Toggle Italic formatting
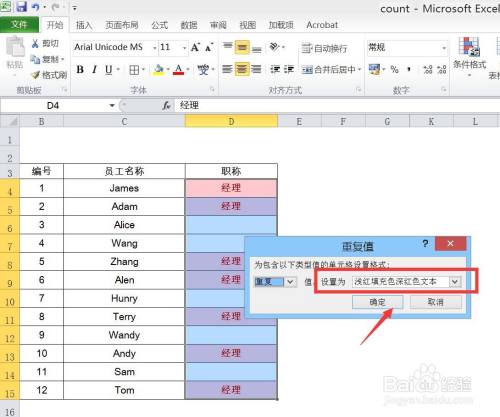Screen dimensions: 500x417 95,69
